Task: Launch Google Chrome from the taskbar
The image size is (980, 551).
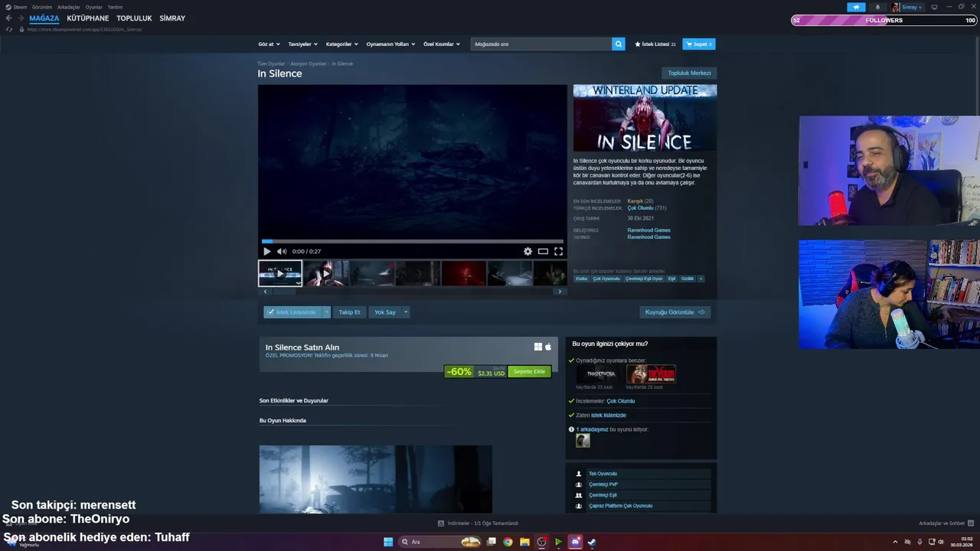Action: [508, 542]
